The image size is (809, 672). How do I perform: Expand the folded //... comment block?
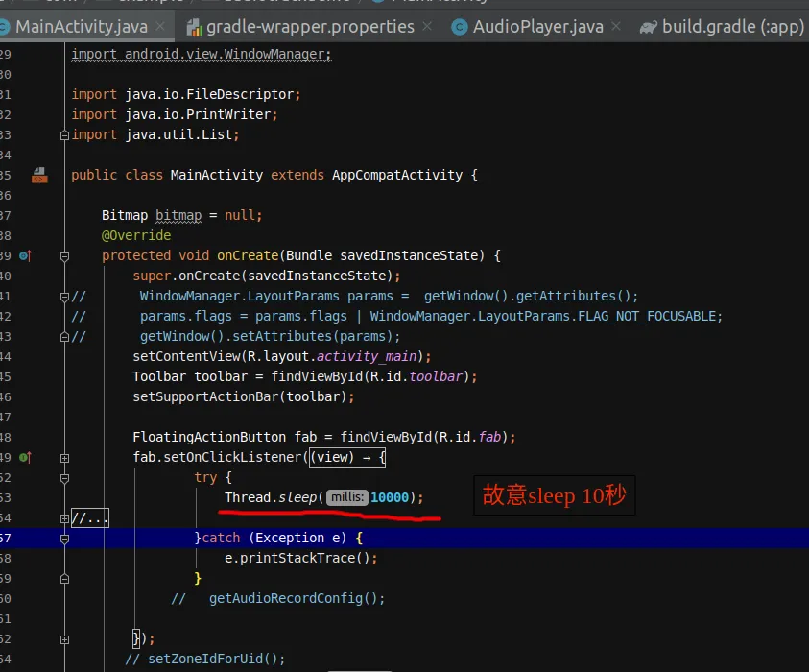pos(64,518)
